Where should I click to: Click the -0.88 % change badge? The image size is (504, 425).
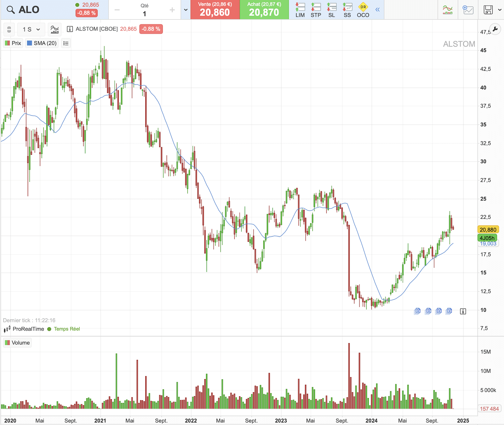pyautogui.click(x=151, y=29)
